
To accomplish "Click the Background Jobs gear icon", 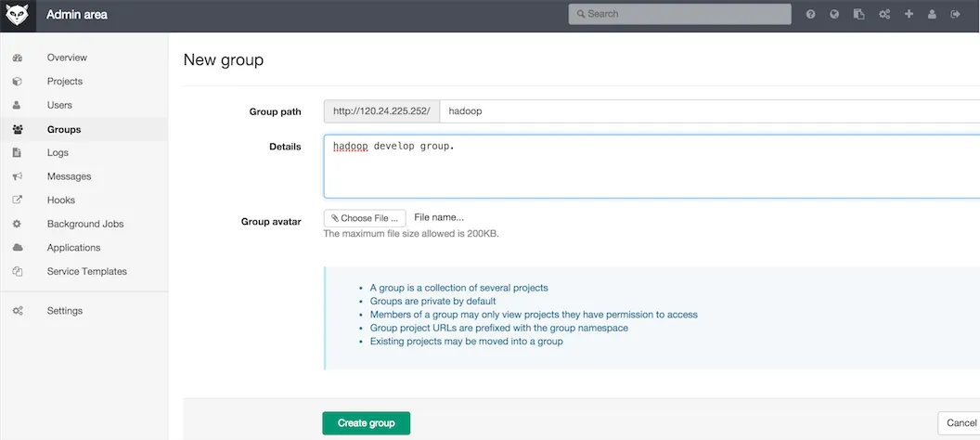I will click(x=17, y=224).
